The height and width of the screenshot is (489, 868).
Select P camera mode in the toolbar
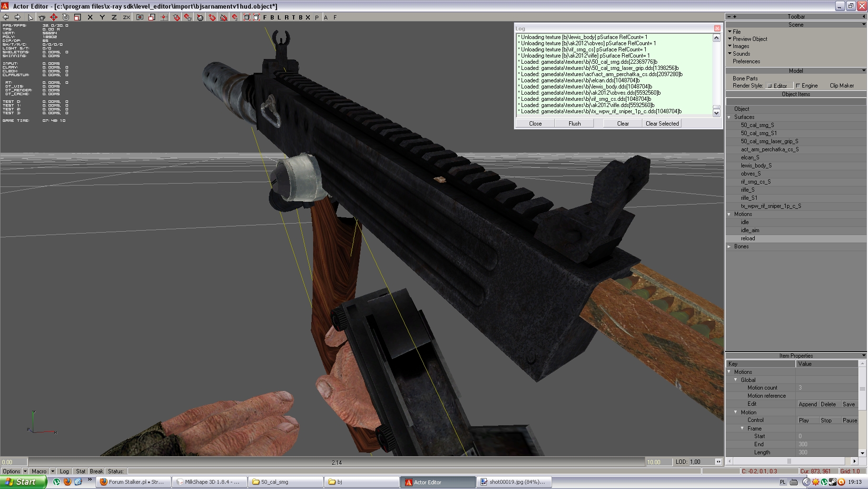317,17
